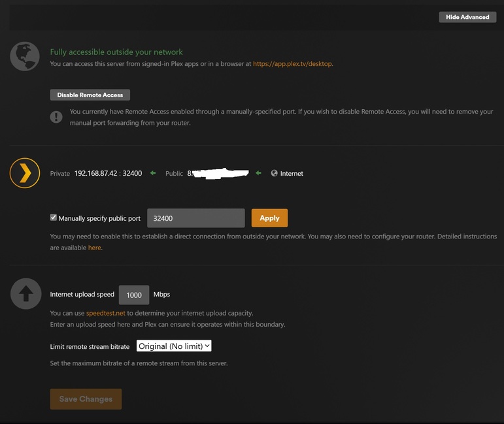Image resolution: width=504 pixels, height=424 pixels.
Task: Click the 'Public' address label
Action: tap(175, 174)
